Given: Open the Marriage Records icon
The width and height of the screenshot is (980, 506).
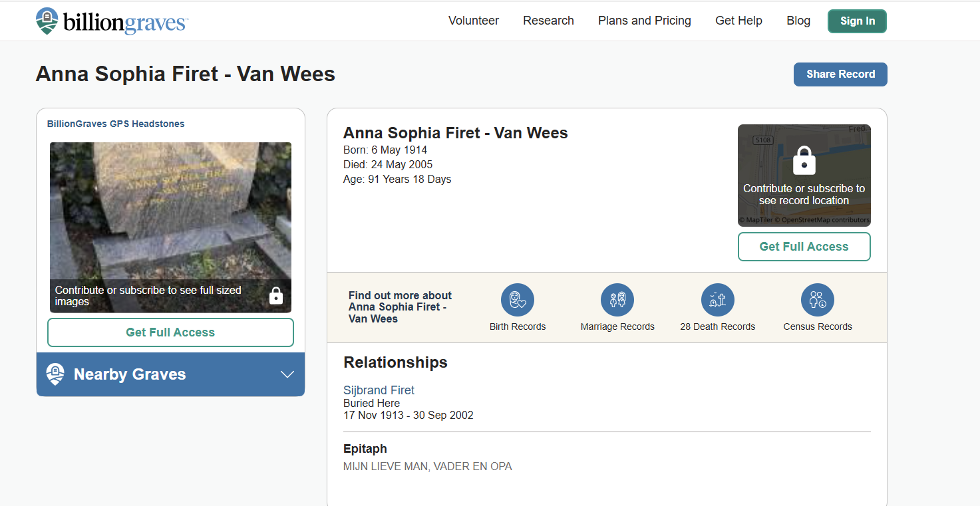Looking at the screenshot, I should 617,300.
